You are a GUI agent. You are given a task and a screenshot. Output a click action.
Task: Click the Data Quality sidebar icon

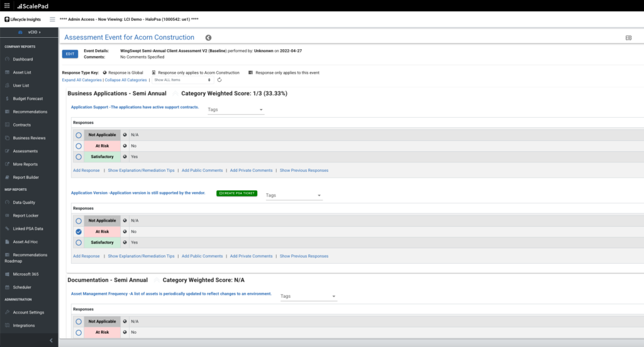point(7,202)
